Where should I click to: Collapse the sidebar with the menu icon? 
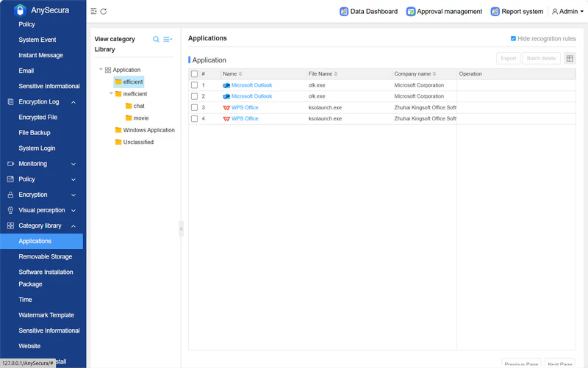click(x=94, y=12)
